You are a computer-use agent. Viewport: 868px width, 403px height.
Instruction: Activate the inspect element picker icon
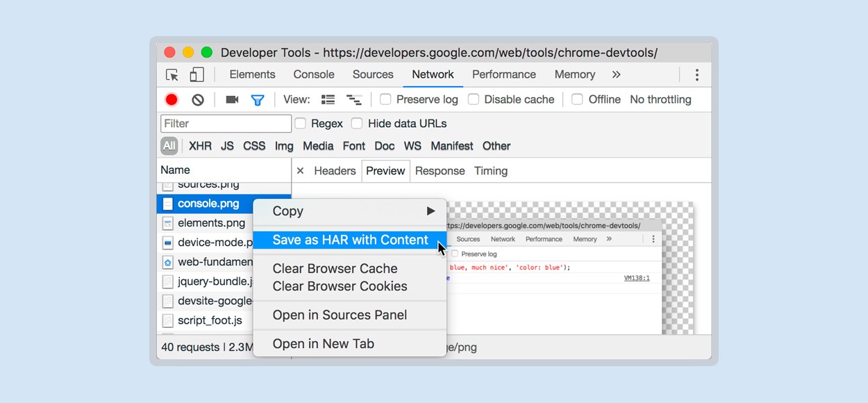pyautogui.click(x=172, y=75)
